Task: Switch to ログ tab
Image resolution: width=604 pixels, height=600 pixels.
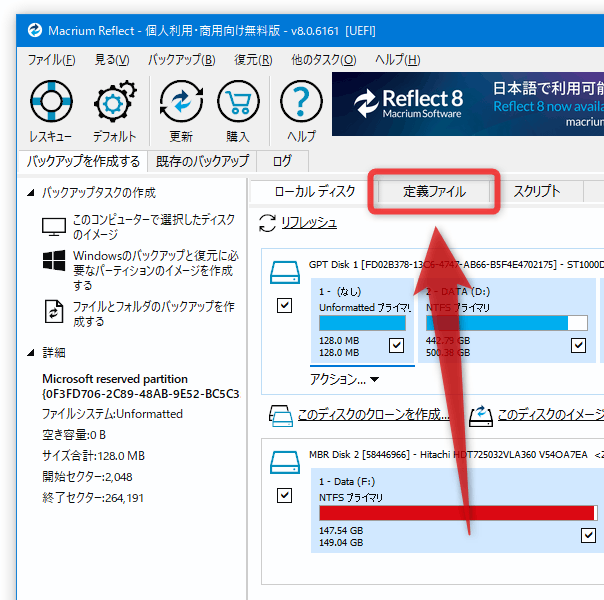Action: (282, 161)
